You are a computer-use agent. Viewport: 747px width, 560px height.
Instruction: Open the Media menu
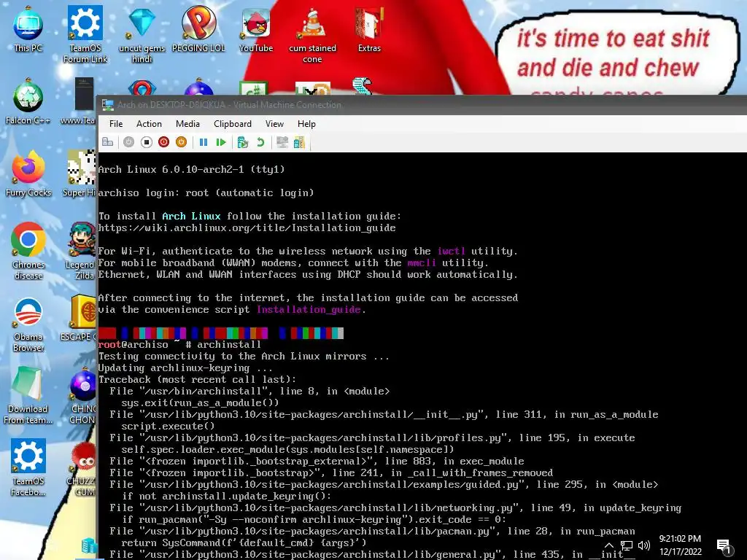pyautogui.click(x=187, y=124)
